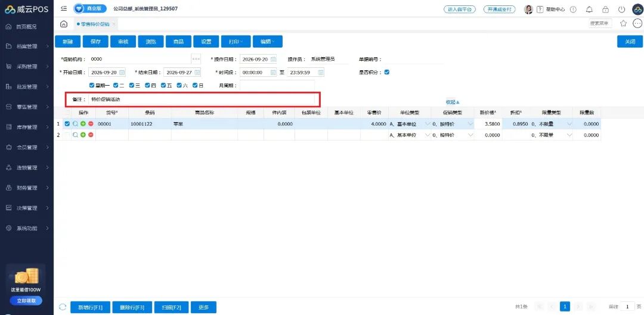This screenshot has height=315, width=644.
Task: Click the power logout icon
Action: [621, 9]
